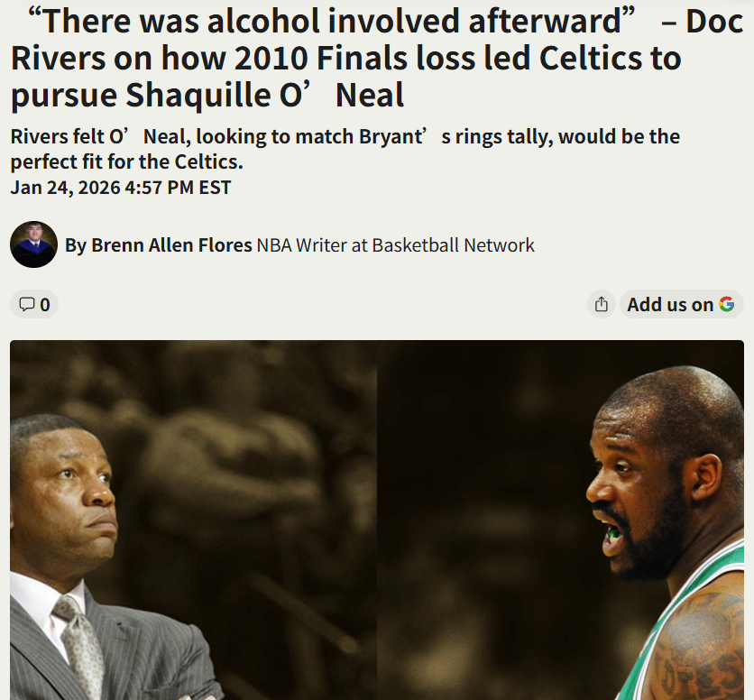Click the Google G logo

coord(726,304)
